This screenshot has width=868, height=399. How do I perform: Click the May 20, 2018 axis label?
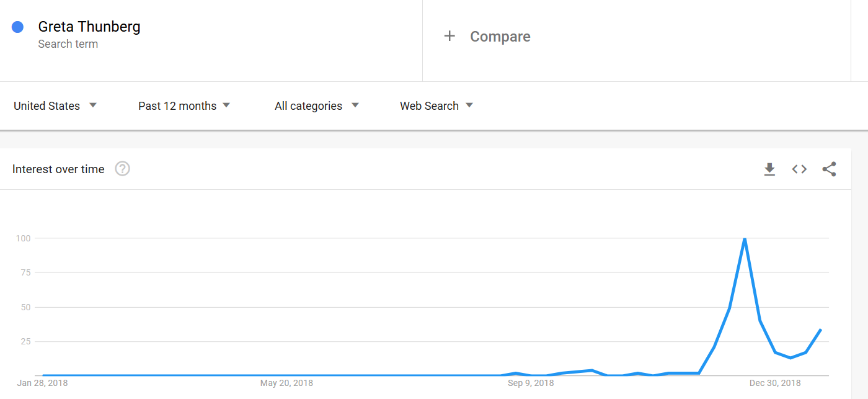click(286, 383)
